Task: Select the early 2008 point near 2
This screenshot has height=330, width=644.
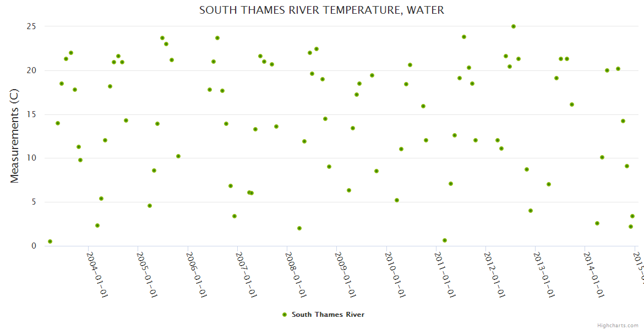Action: click(299, 228)
